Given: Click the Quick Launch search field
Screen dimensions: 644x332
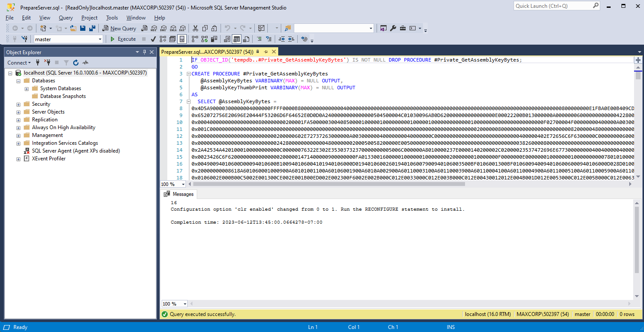Looking at the screenshot, I should pos(555,6).
